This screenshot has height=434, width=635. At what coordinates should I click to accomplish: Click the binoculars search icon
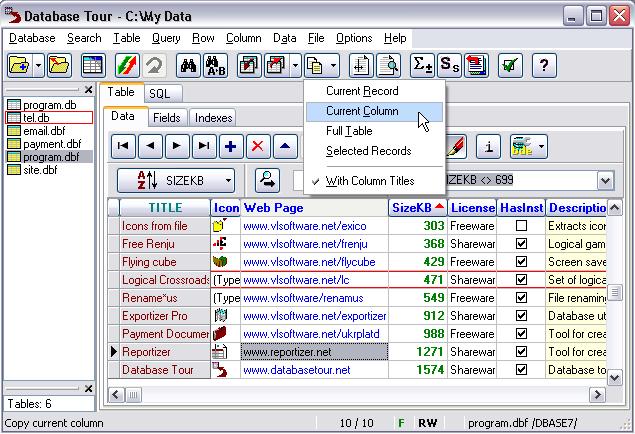pyautogui.click(x=188, y=65)
